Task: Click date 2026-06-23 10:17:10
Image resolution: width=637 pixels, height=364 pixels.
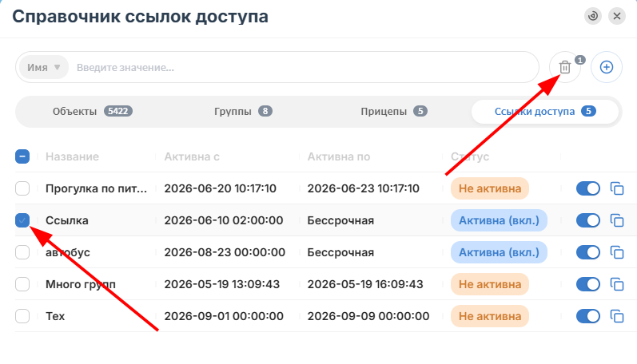Action: pyautogui.click(x=363, y=188)
